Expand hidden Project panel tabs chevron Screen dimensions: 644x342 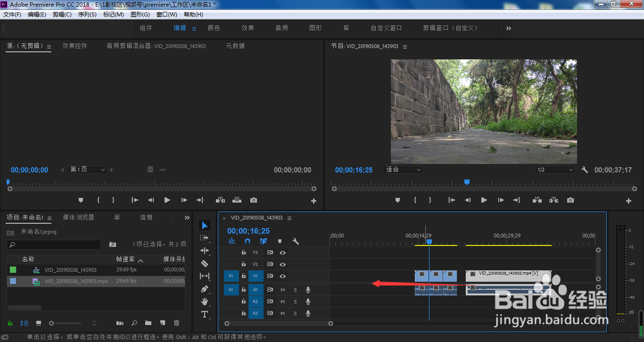coord(187,218)
